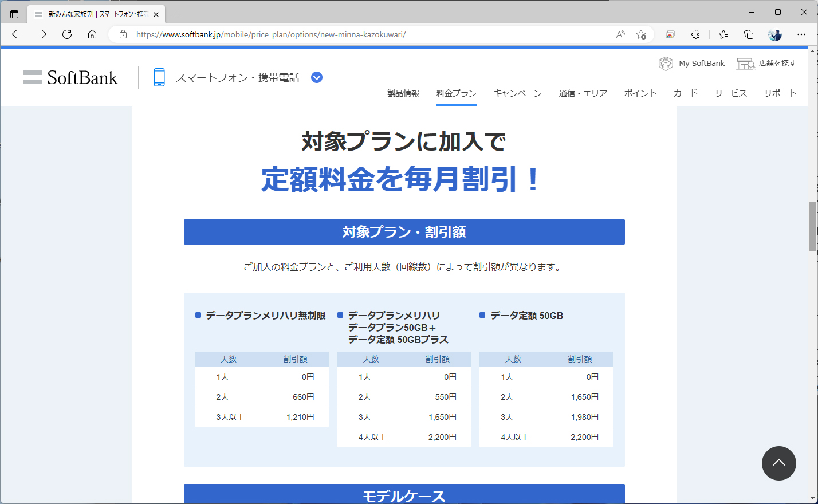Select the smartphone icon beside スマートフォン・携帯電話
Image resolution: width=818 pixels, height=504 pixels.
pos(159,77)
